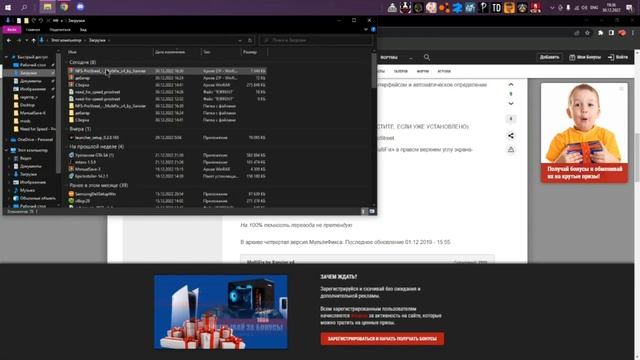Open the website search magnifier
Screen dimensions: 640x360
coord(427,58)
